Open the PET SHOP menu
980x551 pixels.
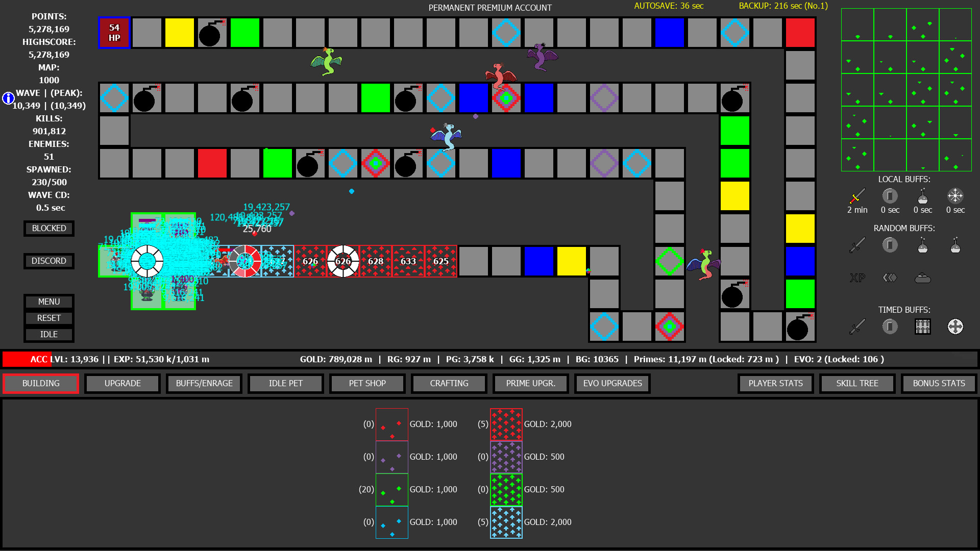click(x=367, y=383)
